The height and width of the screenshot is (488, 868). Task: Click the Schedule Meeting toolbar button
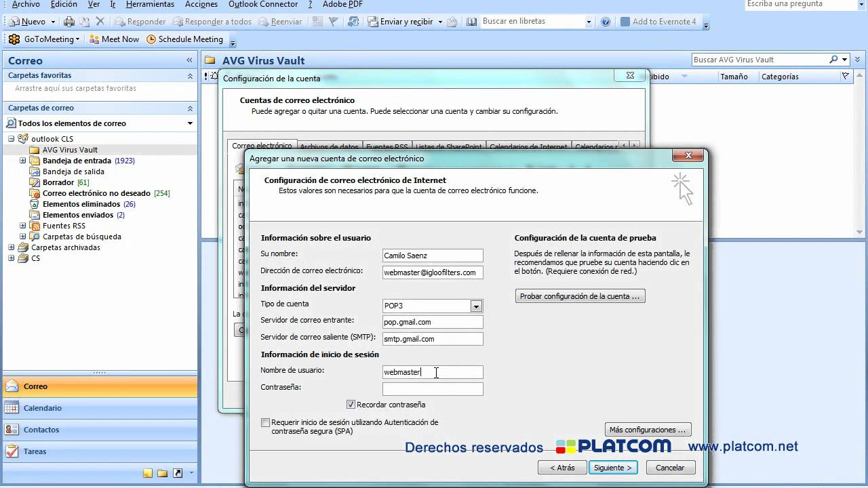click(x=184, y=39)
